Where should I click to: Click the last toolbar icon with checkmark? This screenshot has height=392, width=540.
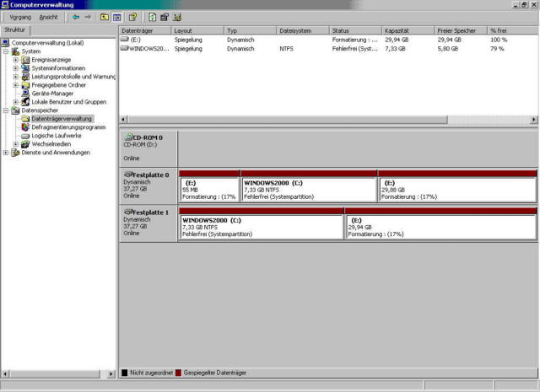[x=177, y=17]
